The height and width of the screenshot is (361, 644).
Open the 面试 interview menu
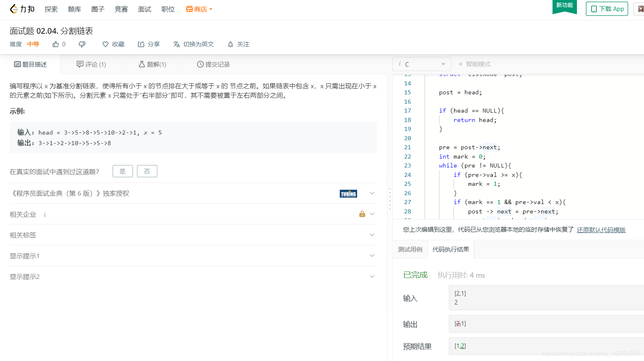(145, 9)
